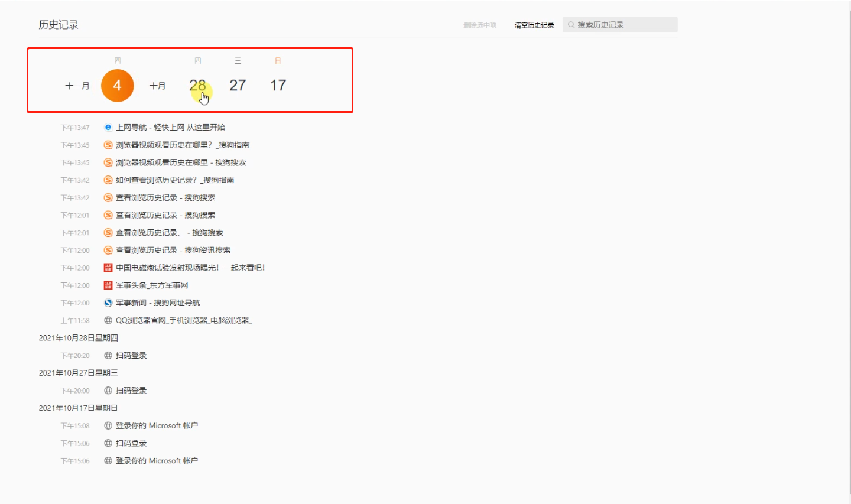Click globe icon of 15:06 Microsoft 帐户 entry
This screenshot has height=504, width=851.
108,461
